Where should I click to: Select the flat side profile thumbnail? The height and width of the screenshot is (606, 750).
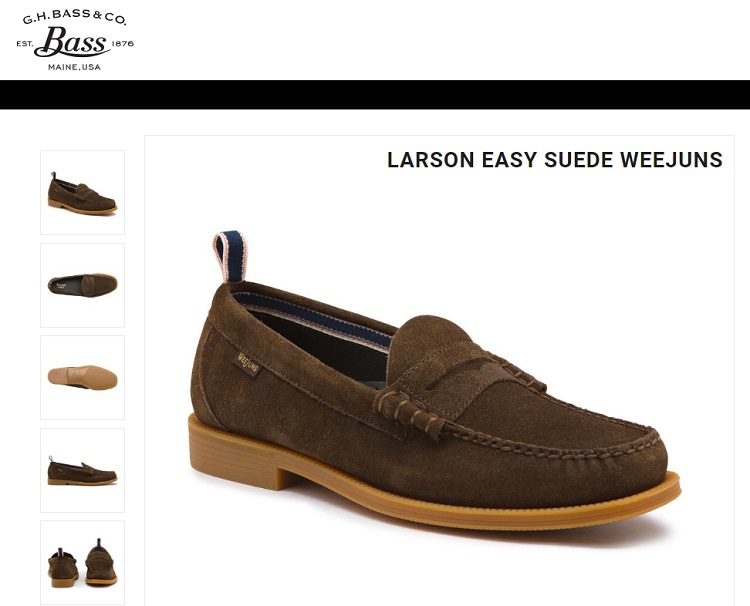[x=82, y=470]
